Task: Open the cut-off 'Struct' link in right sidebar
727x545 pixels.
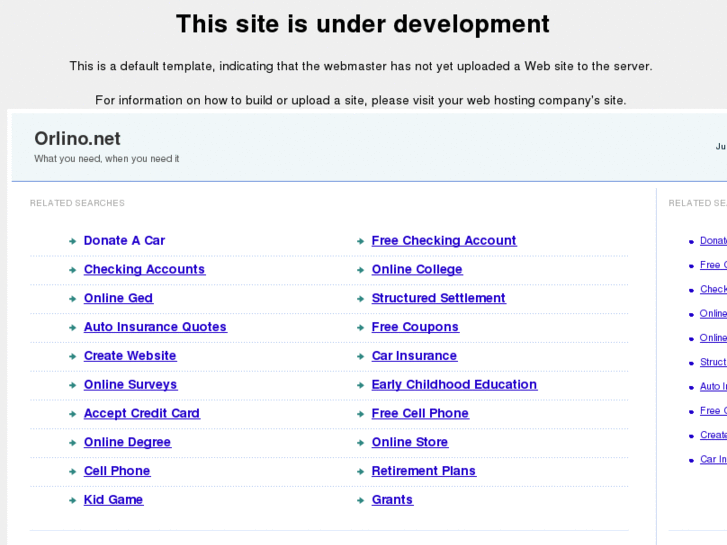Action: click(x=713, y=362)
